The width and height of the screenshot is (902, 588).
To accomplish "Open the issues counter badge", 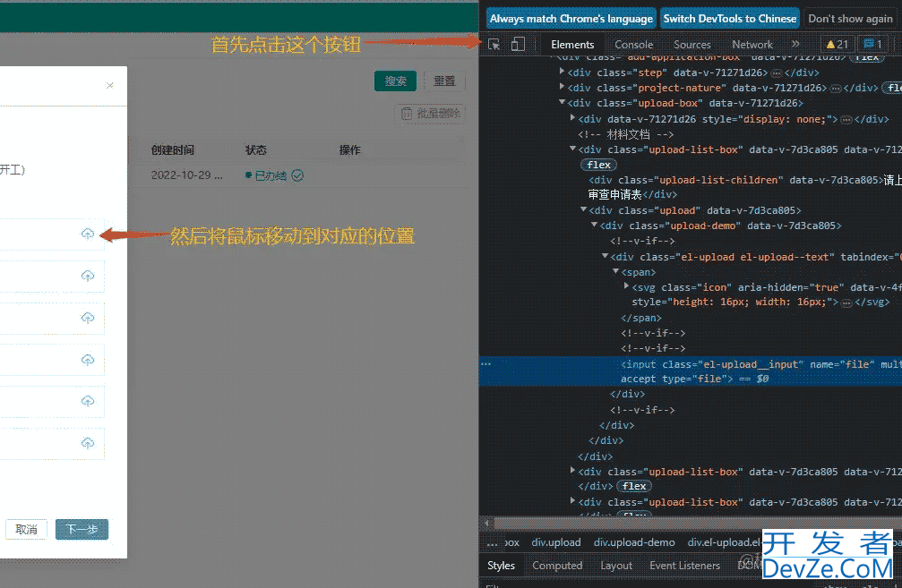I will [872, 44].
